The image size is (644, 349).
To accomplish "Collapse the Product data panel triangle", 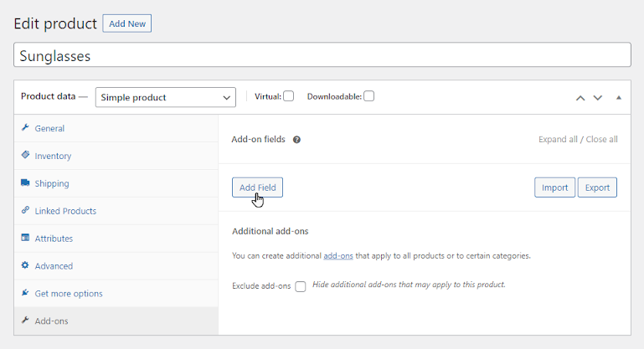I will click(619, 98).
